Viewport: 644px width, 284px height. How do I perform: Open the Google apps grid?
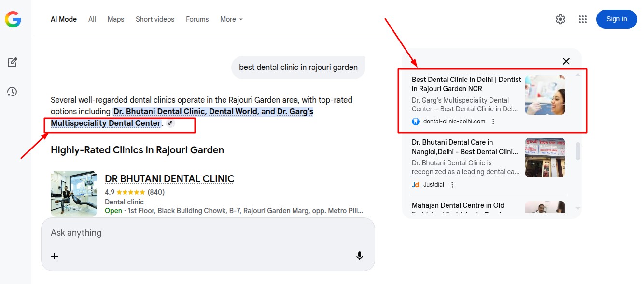(x=582, y=19)
